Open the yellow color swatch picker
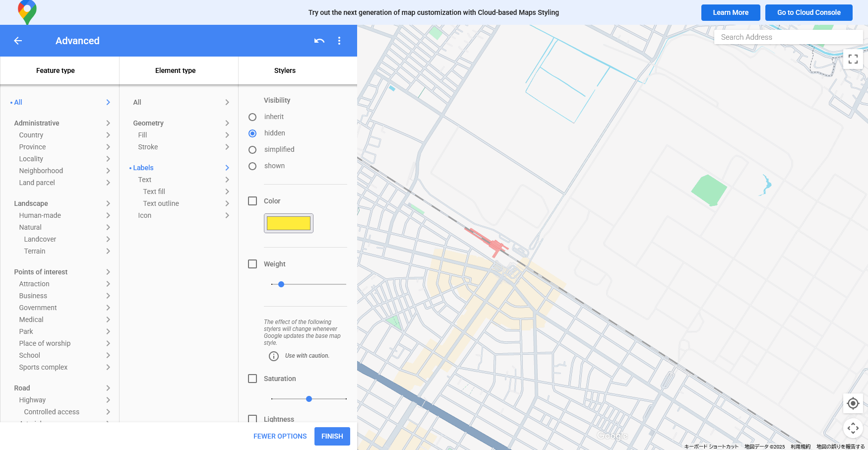Image resolution: width=868 pixels, height=450 pixels. point(289,223)
